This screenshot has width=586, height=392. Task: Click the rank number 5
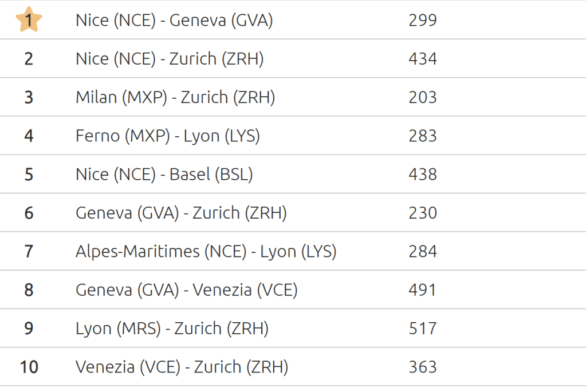click(29, 174)
